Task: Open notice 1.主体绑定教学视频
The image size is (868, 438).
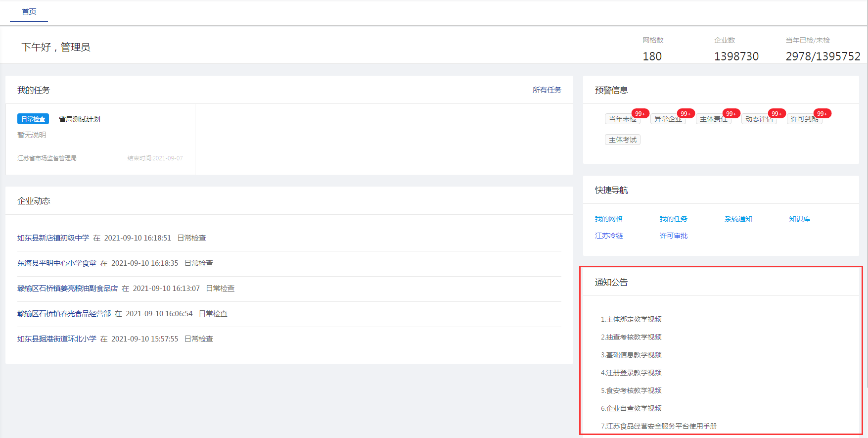Action: tap(631, 319)
